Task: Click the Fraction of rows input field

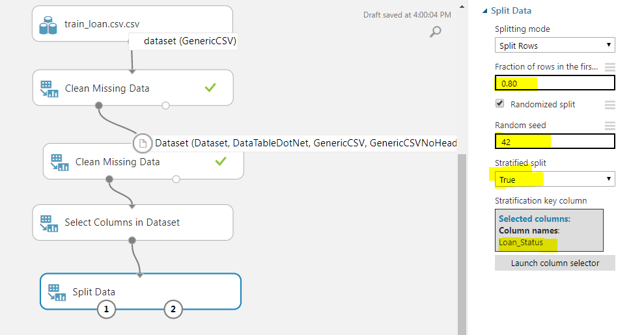Action: [x=555, y=83]
